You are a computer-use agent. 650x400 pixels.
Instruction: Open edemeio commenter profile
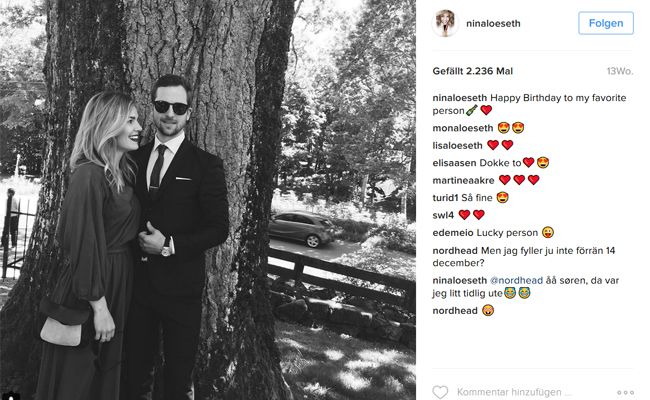pyautogui.click(x=453, y=233)
